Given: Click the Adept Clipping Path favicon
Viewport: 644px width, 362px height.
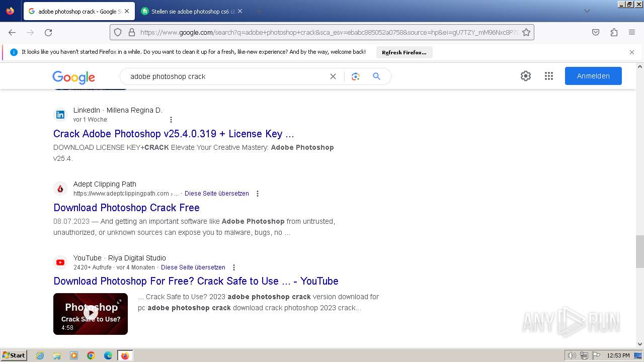Looking at the screenshot, I should point(60,189).
